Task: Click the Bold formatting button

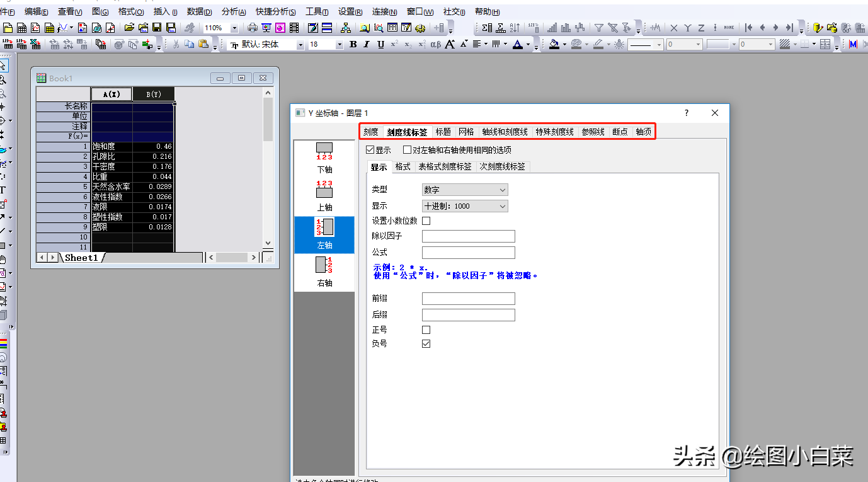Action: (353, 44)
